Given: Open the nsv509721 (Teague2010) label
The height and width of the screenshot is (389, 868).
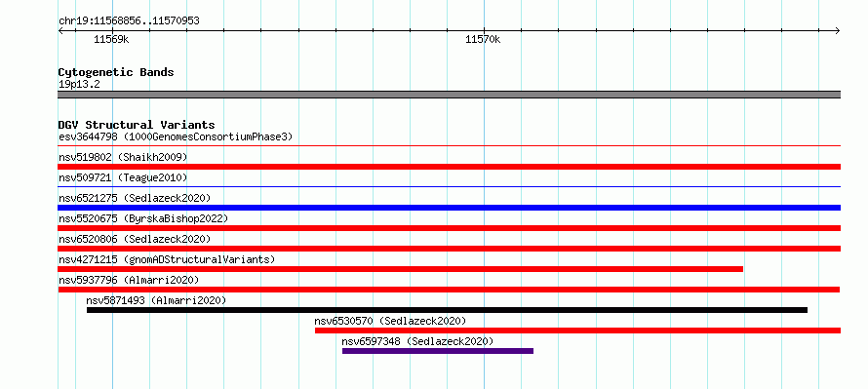Looking at the screenshot, I should pos(123,177).
